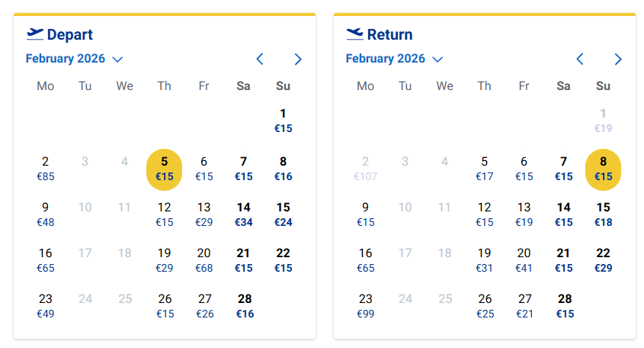Click the Depart airplane icon

tap(35, 34)
